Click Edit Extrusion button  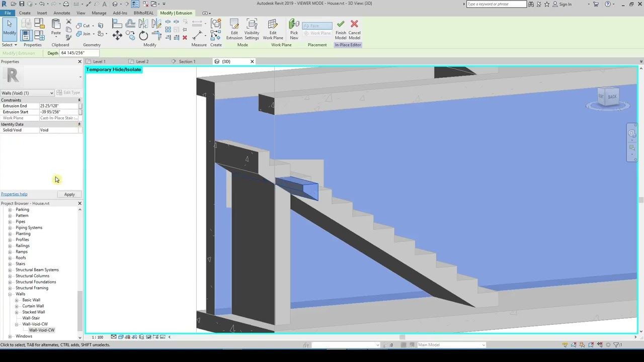[x=234, y=30]
